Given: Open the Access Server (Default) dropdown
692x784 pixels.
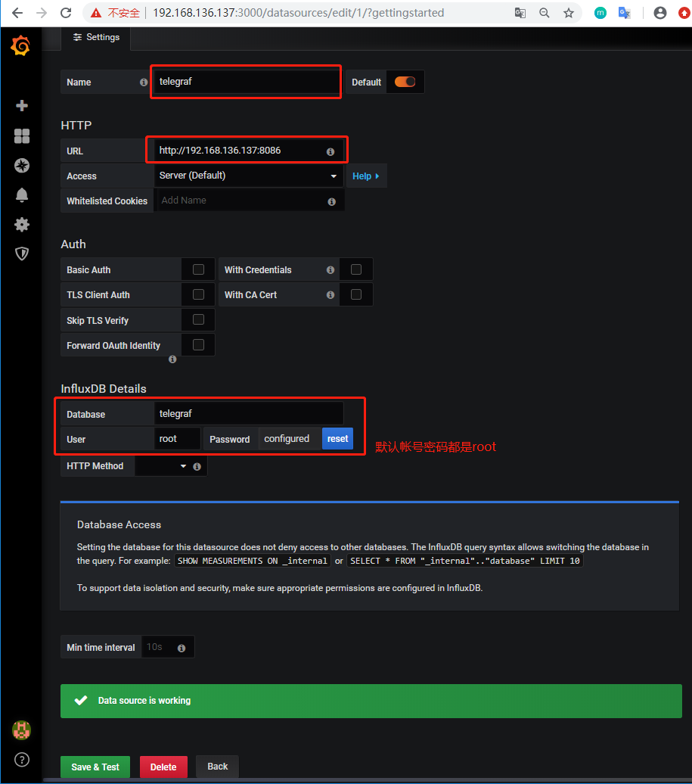Looking at the screenshot, I should (248, 176).
